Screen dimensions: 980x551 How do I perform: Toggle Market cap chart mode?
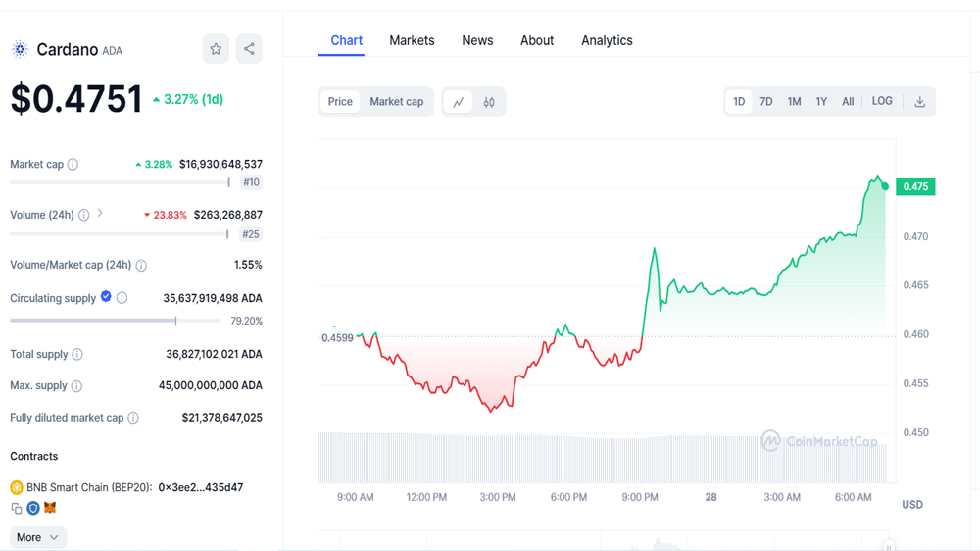click(396, 102)
